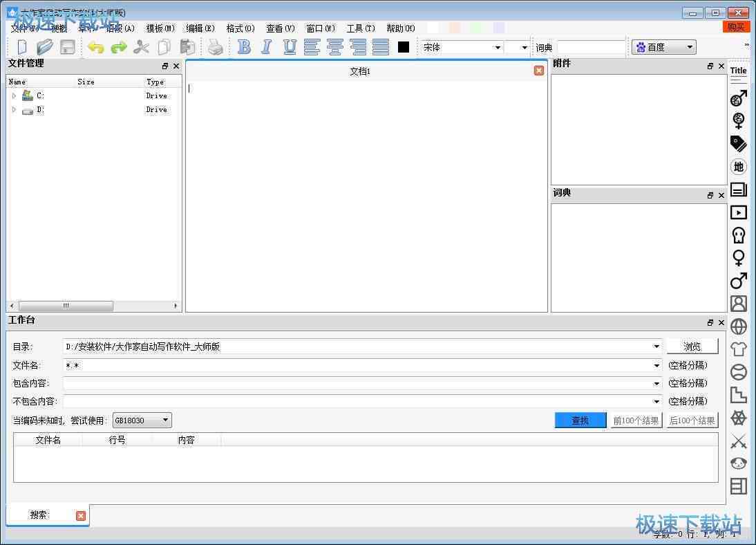The height and width of the screenshot is (545, 756).
Task: Copy with the toolbar copy icon
Action: tap(164, 47)
